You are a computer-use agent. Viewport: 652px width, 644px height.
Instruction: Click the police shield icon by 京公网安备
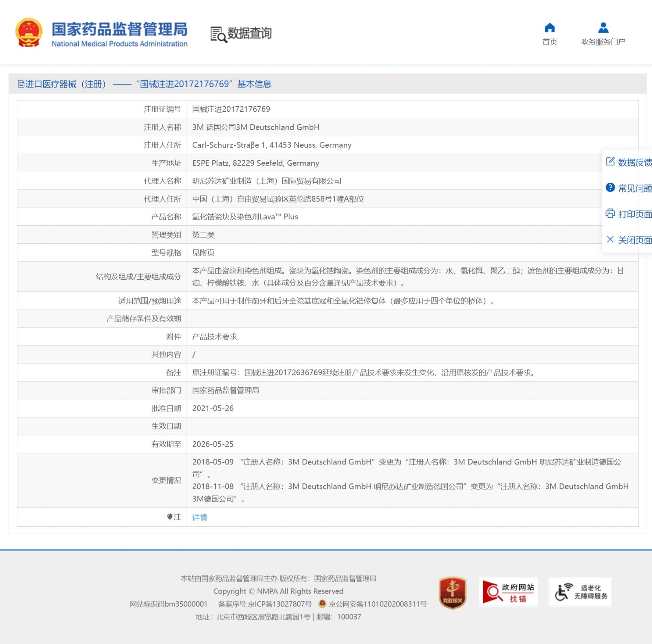tap(322, 603)
